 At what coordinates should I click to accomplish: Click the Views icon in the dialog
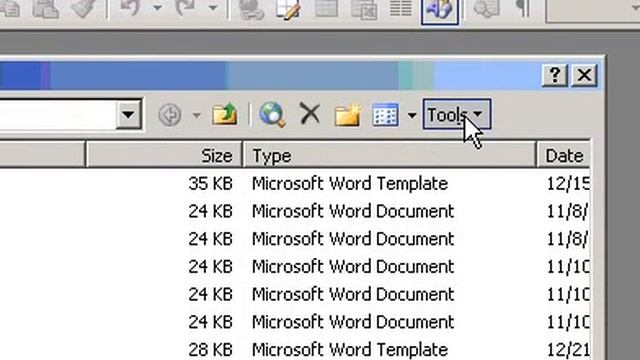click(x=385, y=115)
